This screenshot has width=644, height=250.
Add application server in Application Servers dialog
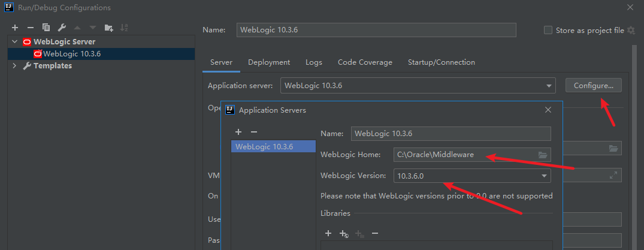click(238, 132)
